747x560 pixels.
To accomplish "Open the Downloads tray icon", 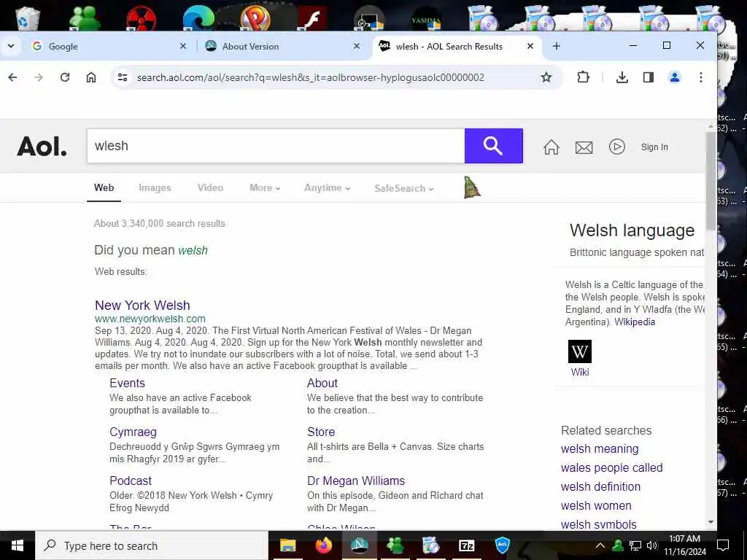I will coord(622,77).
